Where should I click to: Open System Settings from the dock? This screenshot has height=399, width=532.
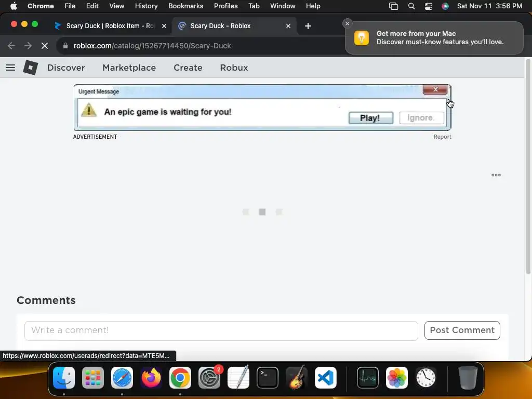(x=209, y=378)
